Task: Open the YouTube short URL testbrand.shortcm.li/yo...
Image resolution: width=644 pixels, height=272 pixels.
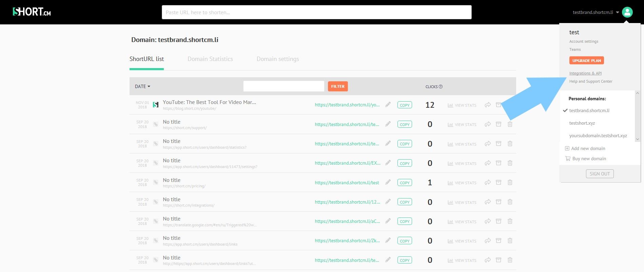Action: click(347, 105)
